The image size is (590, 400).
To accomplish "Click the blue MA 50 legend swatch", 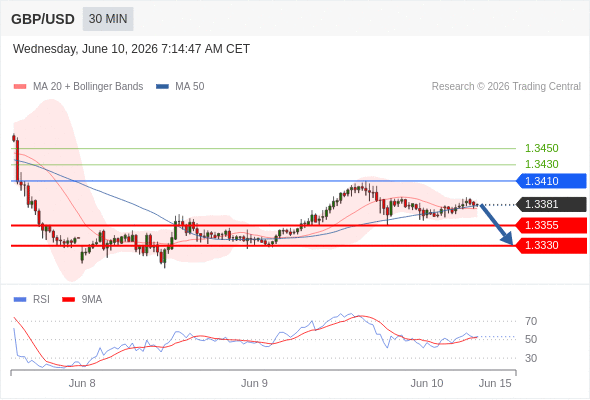I will [x=162, y=87].
